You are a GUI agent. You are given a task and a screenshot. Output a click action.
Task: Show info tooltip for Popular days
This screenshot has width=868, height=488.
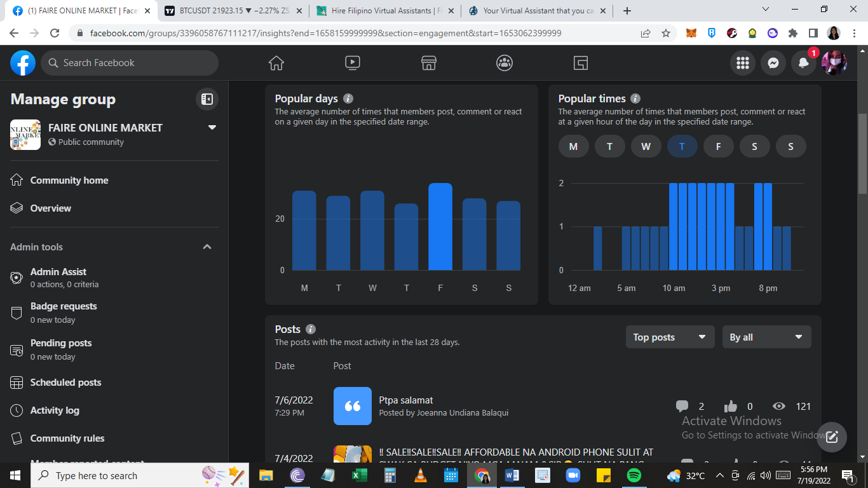[x=348, y=98]
